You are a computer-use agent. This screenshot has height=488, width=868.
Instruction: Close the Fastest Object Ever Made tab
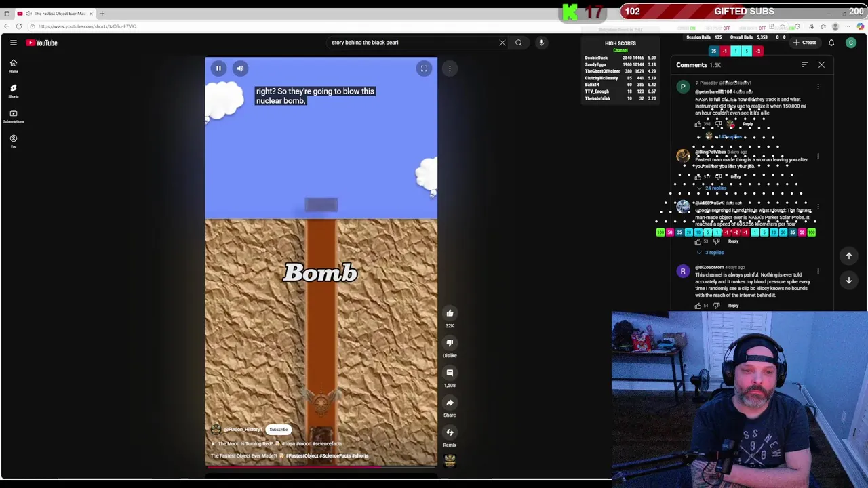point(90,14)
